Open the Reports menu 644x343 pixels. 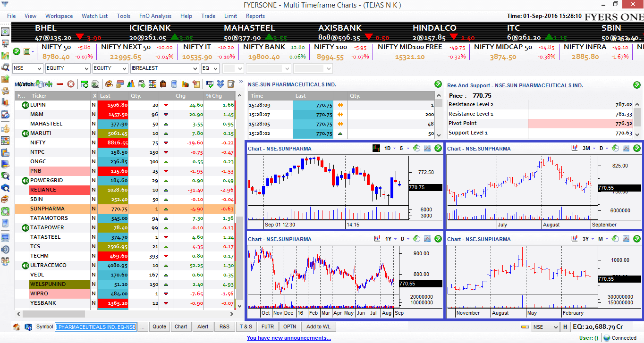tap(255, 16)
